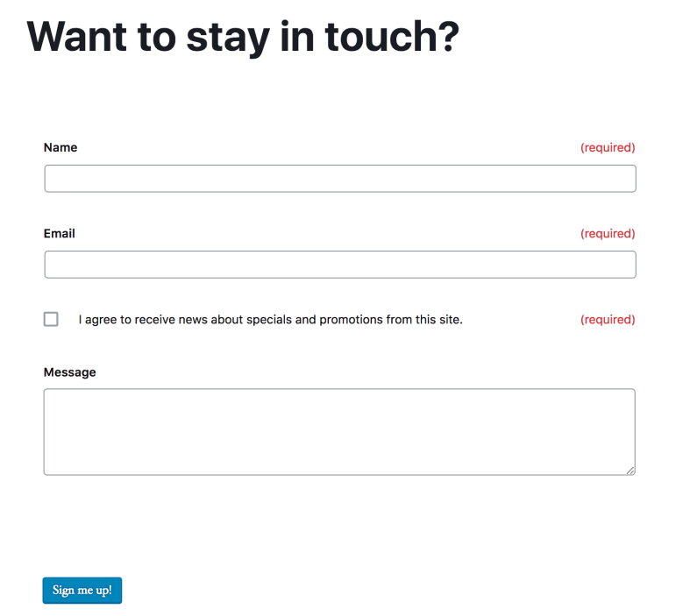Click the Name field label
The image size is (690, 616).
(x=60, y=147)
